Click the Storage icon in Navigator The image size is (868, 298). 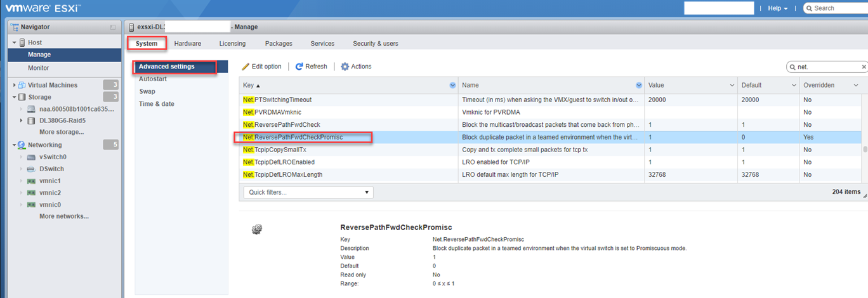[22, 97]
